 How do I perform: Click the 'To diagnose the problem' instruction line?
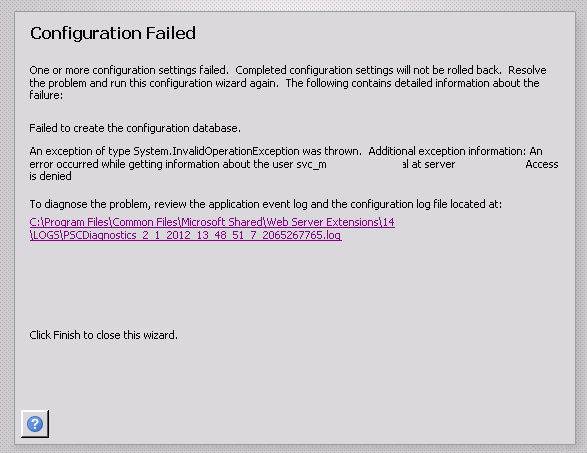coord(265,204)
